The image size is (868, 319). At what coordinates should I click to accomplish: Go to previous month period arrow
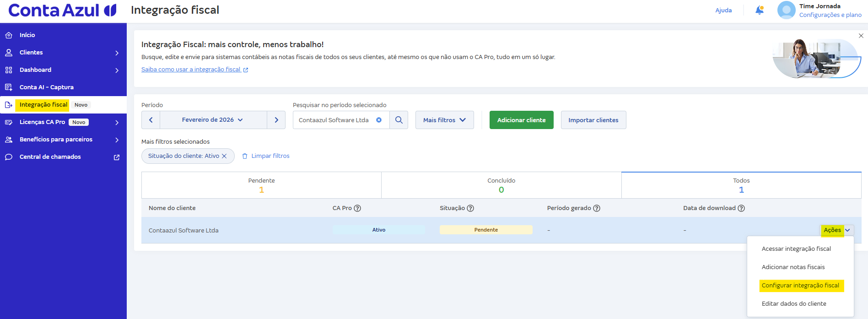coord(151,120)
